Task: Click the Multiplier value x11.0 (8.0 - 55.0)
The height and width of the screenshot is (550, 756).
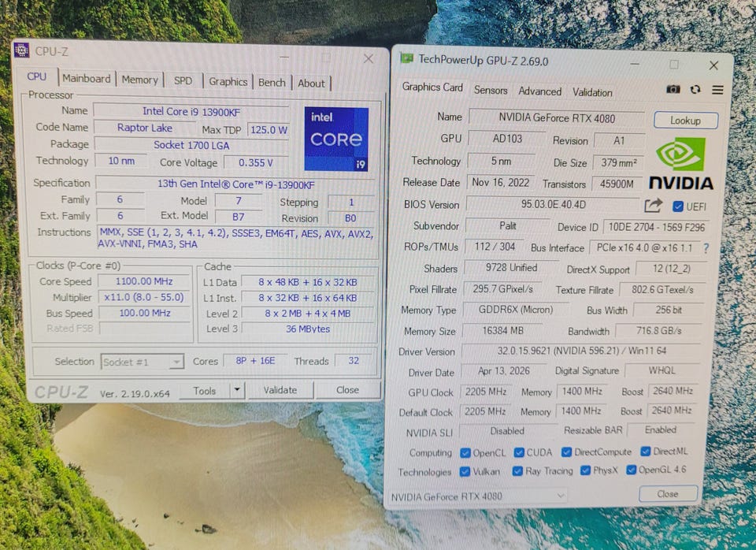Action: pyautogui.click(x=144, y=297)
